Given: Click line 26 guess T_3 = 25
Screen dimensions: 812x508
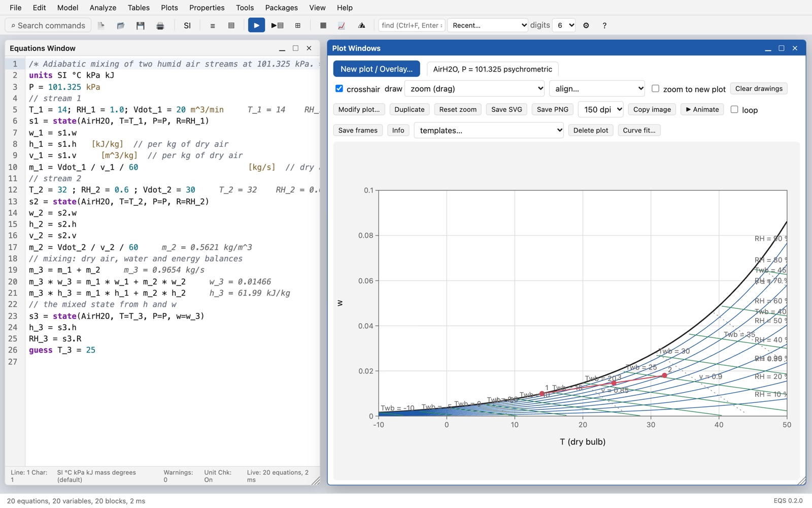Looking at the screenshot, I should [x=62, y=350].
